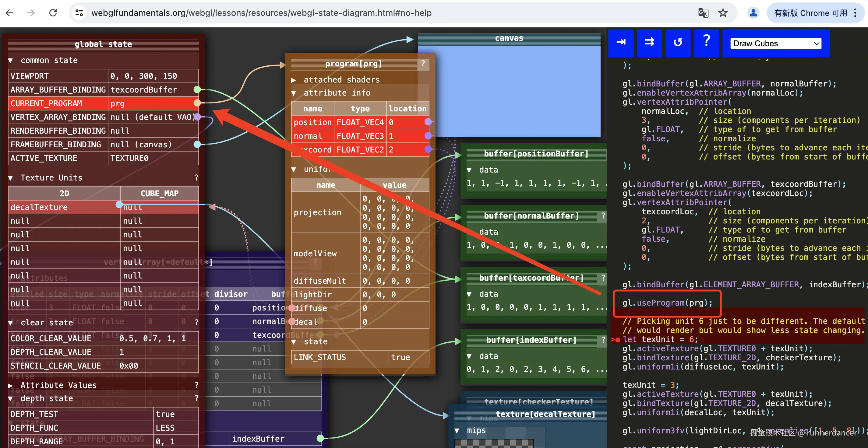Click the step forward arrow button

click(x=621, y=42)
